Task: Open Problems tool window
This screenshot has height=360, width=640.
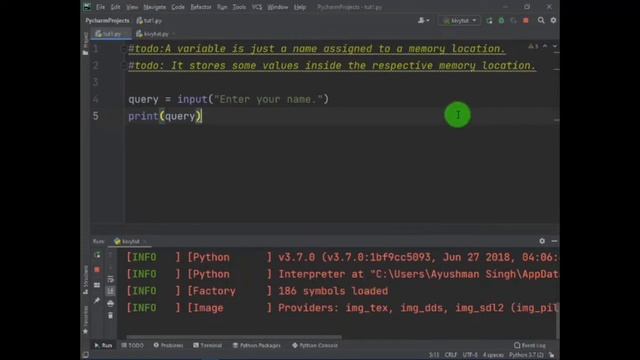Action: pyautogui.click(x=168, y=345)
